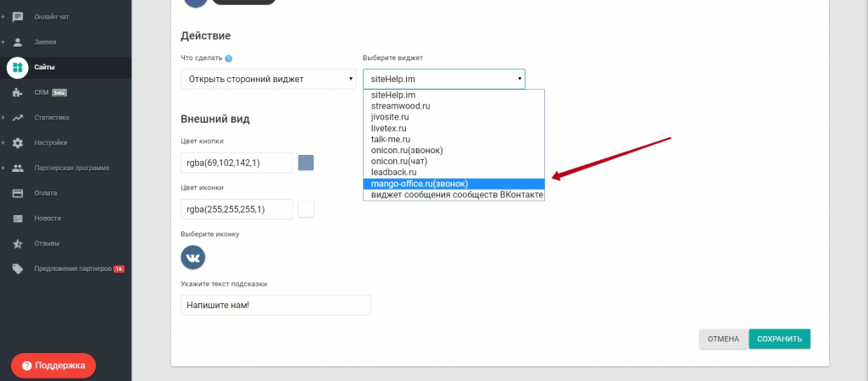The image size is (868, 381).
Task: Choose jivosite.ru in the widget list
Action: click(454, 117)
